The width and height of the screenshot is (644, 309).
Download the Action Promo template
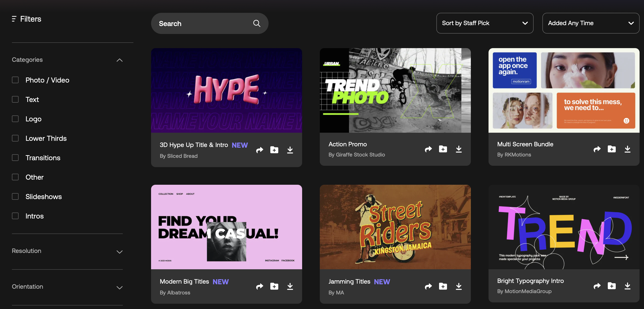(458, 149)
